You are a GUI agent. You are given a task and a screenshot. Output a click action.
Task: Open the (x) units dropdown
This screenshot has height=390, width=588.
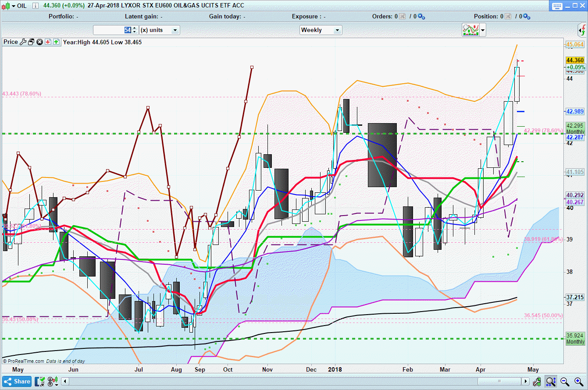tap(160, 30)
